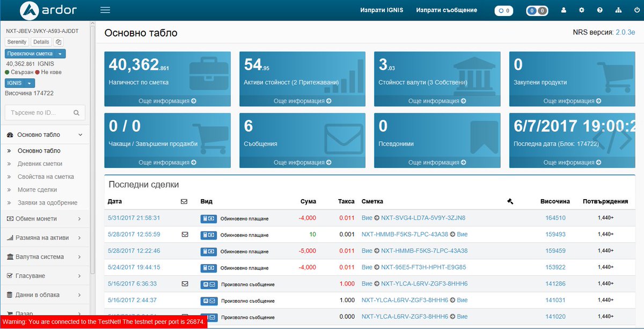The height and width of the screenshot is (329, 644).
Task: Click envelope icon in 5/28/2017 12:55:59 row
Action: 185,235
